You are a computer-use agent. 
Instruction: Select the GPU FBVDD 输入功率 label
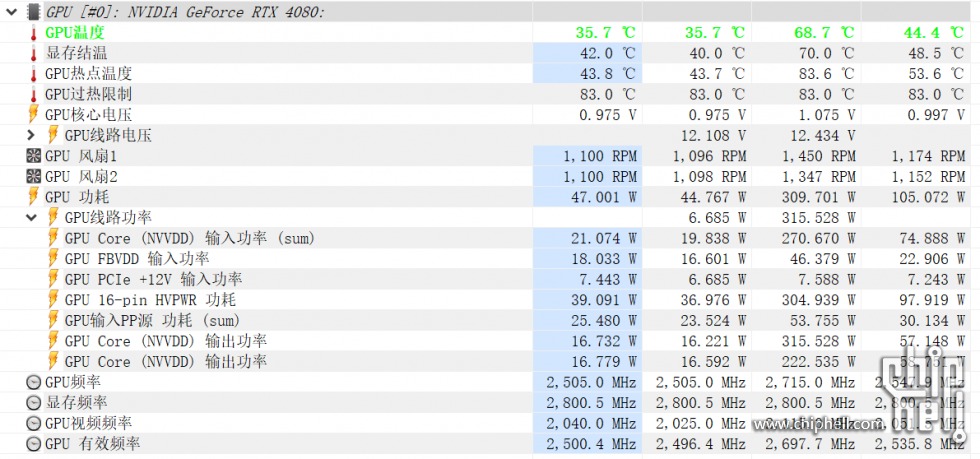(x=137, y=259)
